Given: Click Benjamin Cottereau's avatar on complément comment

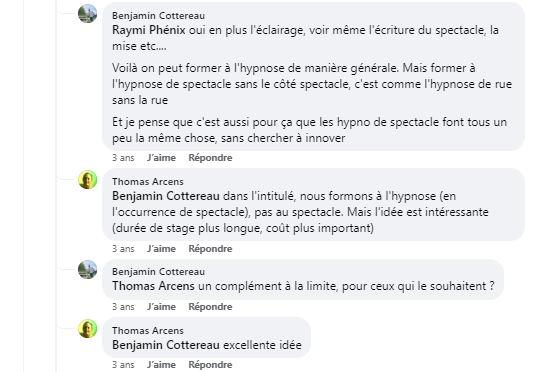Looking at the screenshot, I should [x=88, y=269].
